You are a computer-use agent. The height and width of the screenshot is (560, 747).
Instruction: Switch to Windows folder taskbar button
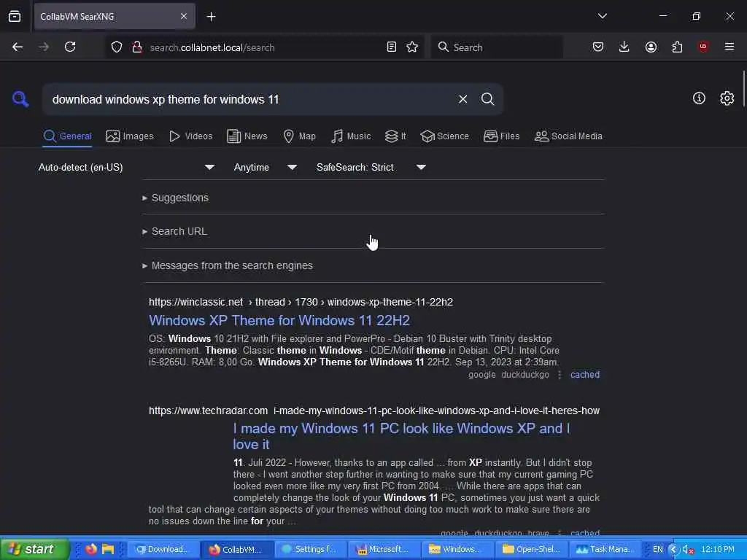point(457,549)
